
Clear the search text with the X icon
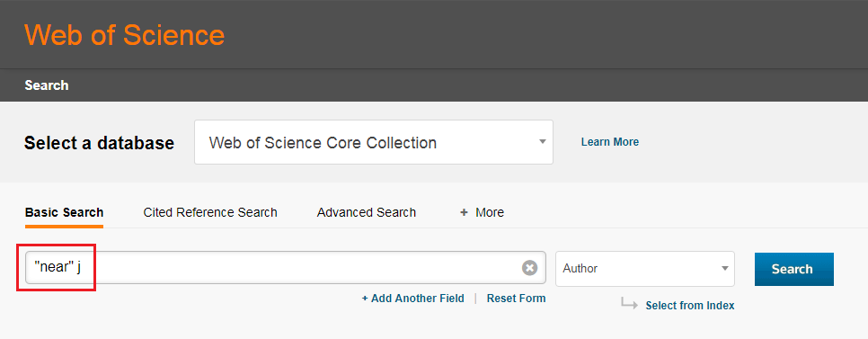[530, 268]
